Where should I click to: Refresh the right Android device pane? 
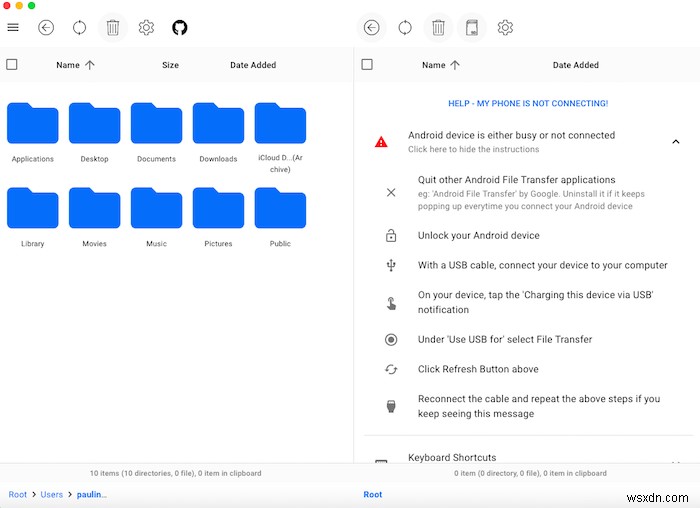click(x=405, y=27)
